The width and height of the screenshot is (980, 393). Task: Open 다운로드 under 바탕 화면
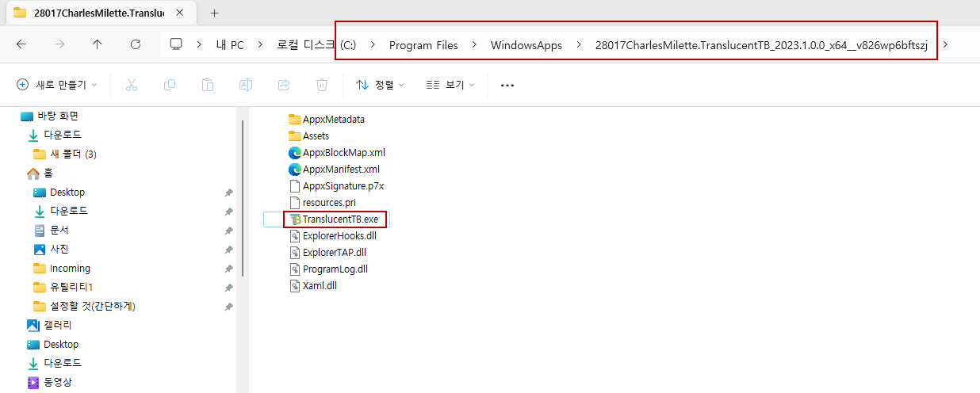(x=54, y=135)
